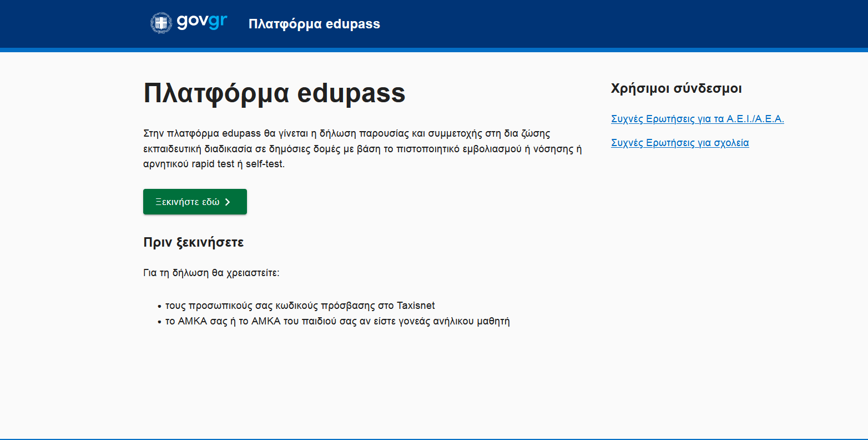Image resolution: width=868 pixels, height=440 pixels.
Task: Click the text Για τη δήλωση θα χρειαστείτε
Action: [x=211, y=273]
